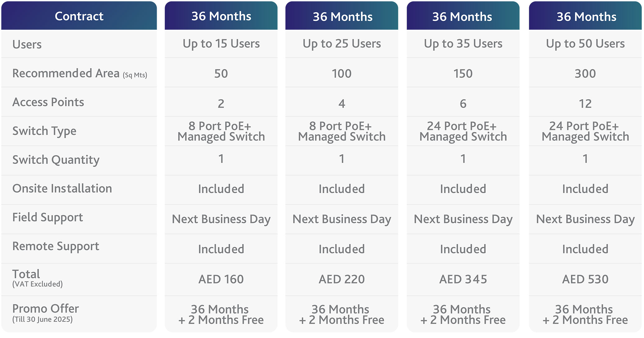Viewport: 644px width, 338px height.
Task: Click the Up to 35 Users cell
Action: (463, 44)
